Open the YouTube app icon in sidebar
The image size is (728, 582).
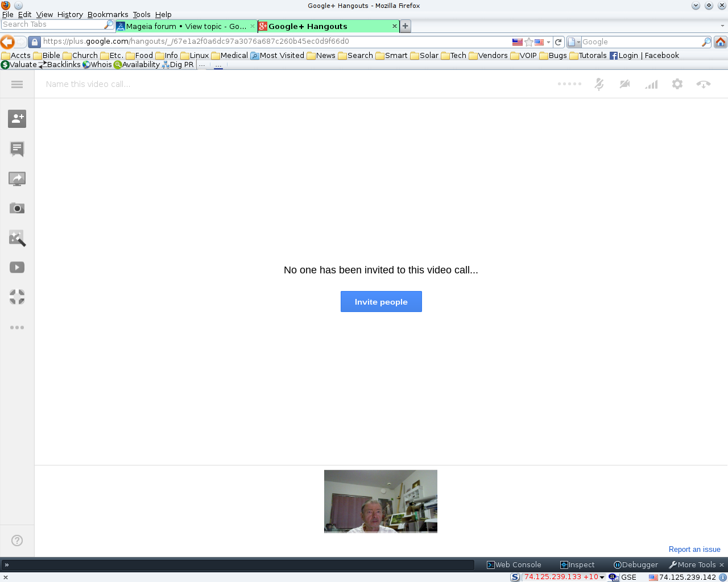tap(17, 267)
